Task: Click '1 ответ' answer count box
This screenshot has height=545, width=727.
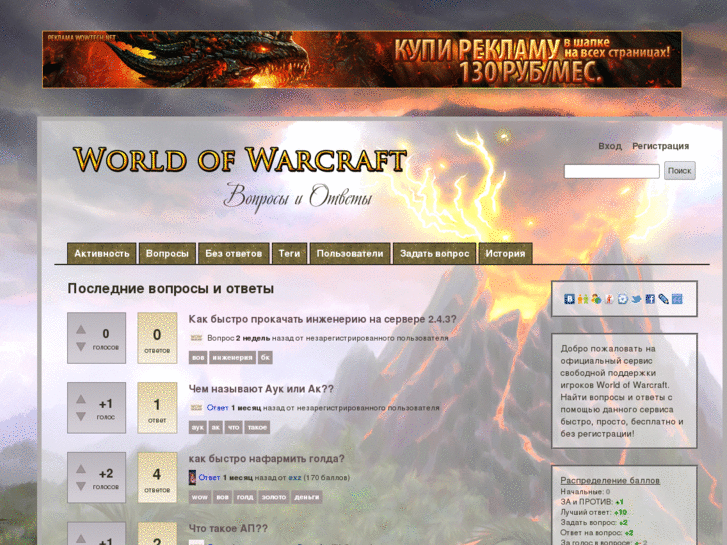Action: point(157,408)
